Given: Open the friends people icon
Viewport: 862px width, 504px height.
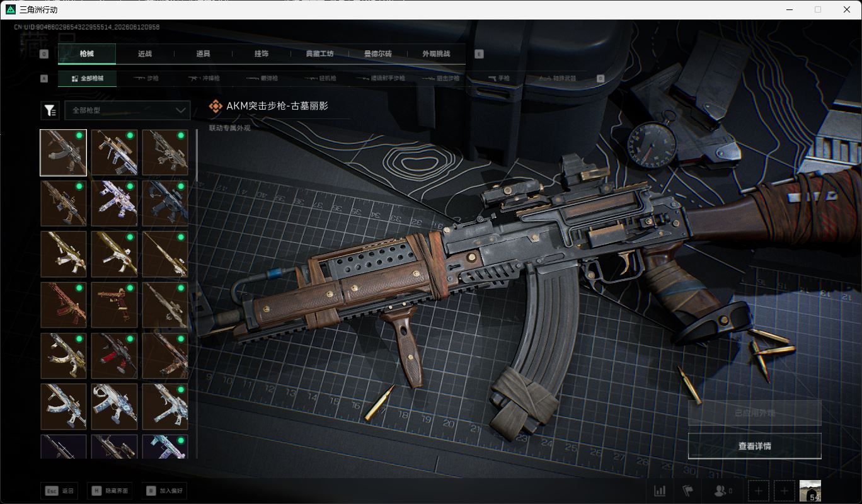Looking at the screenshot, I should click(x=722, y=491).
